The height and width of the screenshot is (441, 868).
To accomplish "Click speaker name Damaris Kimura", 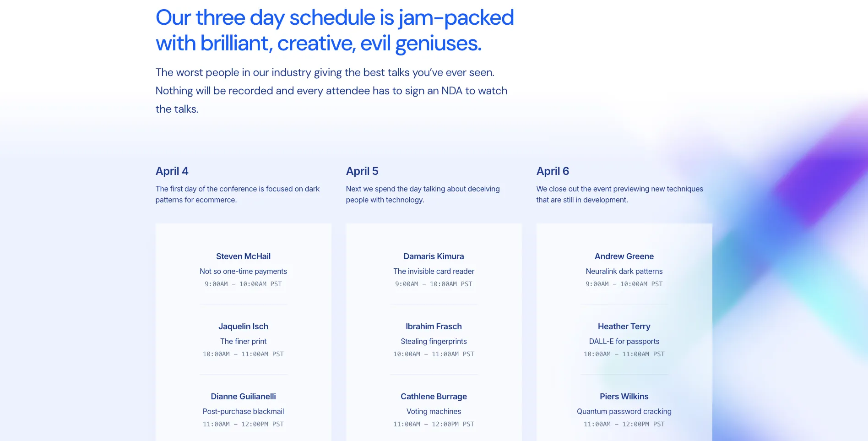I will [x=434, y=256].
